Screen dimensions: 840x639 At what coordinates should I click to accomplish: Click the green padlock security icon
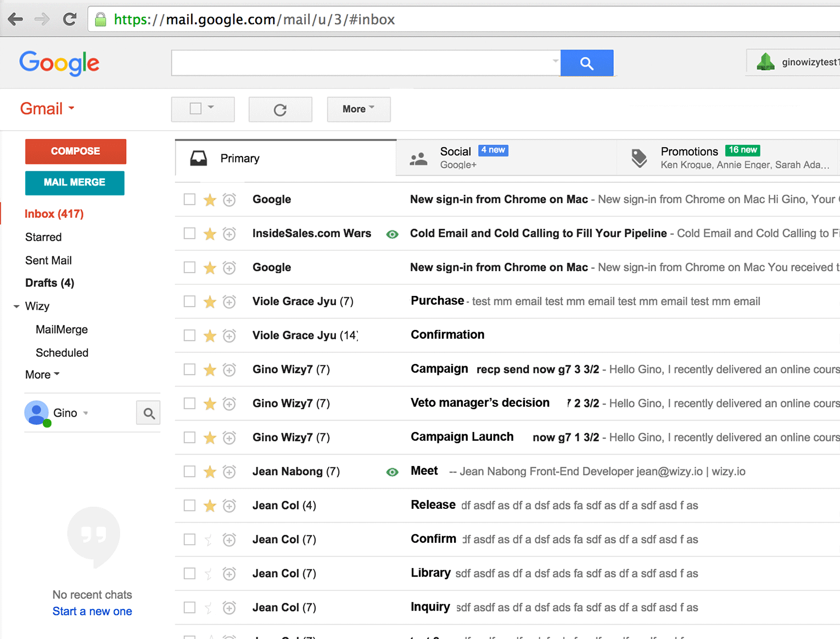point(100,20)
